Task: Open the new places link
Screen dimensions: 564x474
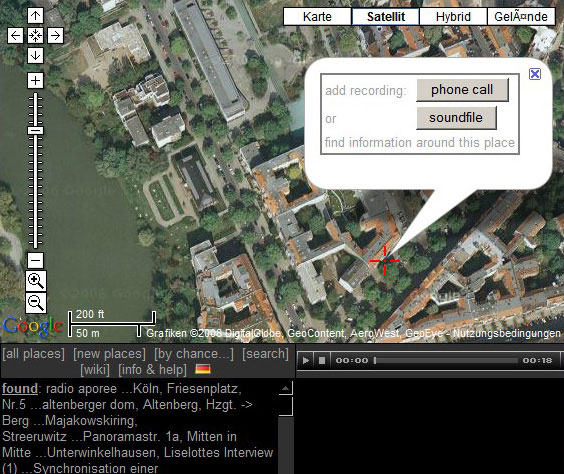Action: [x=109, y=354]
